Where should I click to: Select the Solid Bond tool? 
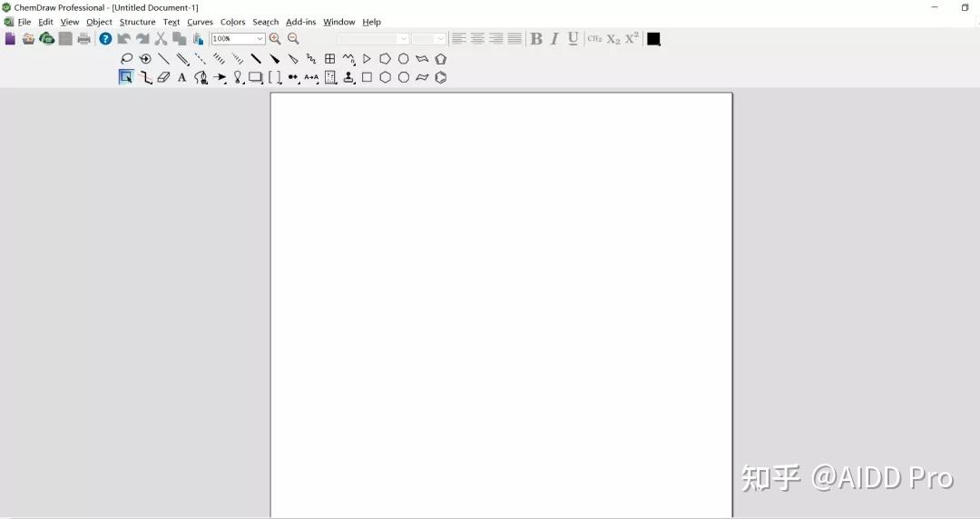click(x=163, y=59)
